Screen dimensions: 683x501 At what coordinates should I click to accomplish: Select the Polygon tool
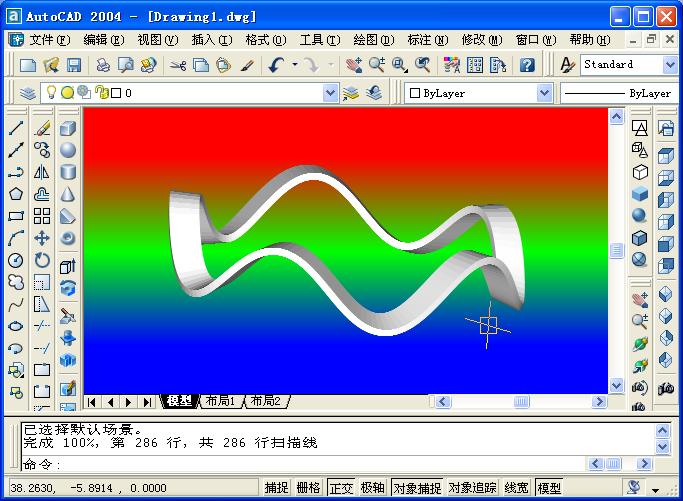tap(16, 193)
